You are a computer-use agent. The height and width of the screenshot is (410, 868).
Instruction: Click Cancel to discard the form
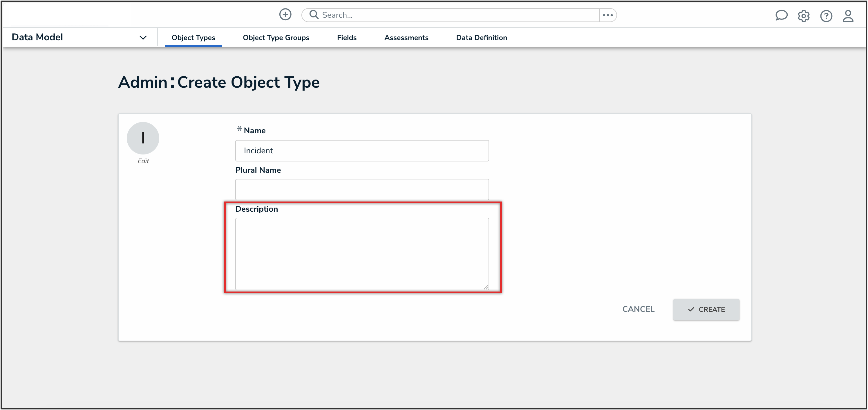638,309
